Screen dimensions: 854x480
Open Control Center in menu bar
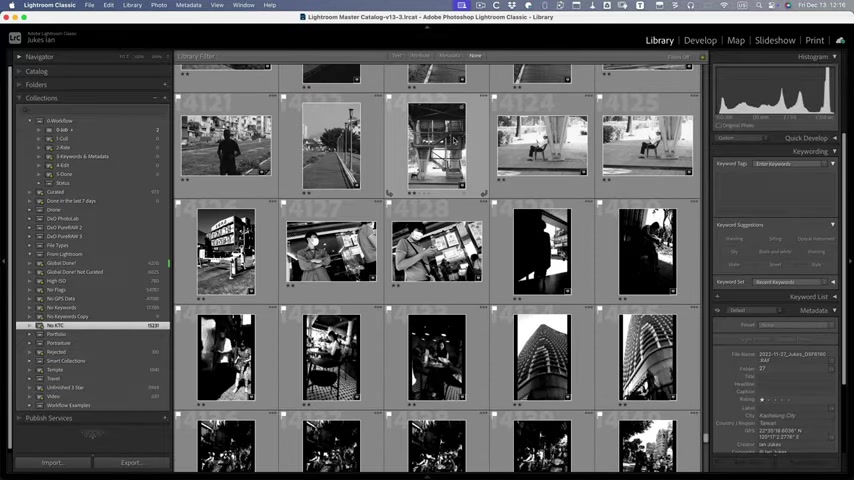(772, 5)
